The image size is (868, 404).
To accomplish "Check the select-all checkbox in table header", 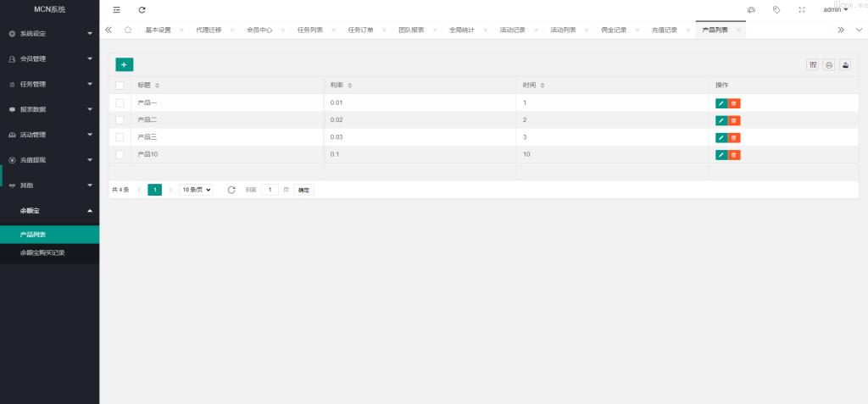I will coord(120,86).
